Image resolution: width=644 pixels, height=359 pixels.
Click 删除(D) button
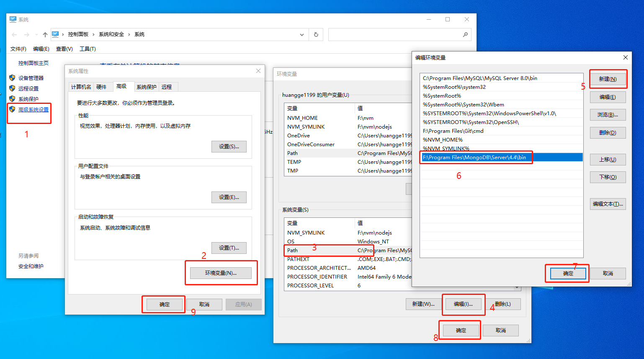tap(608, 133)
